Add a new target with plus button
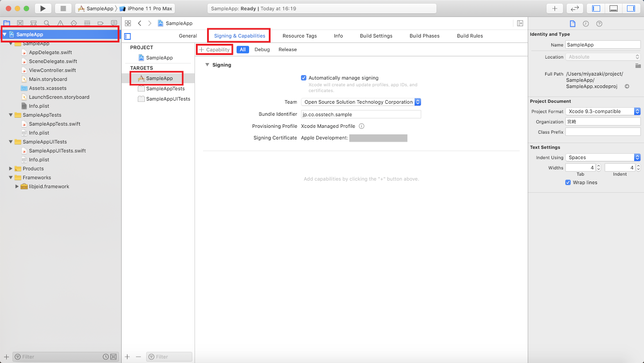This screenshot has height=363, width=644. click(x=127, y=357)
